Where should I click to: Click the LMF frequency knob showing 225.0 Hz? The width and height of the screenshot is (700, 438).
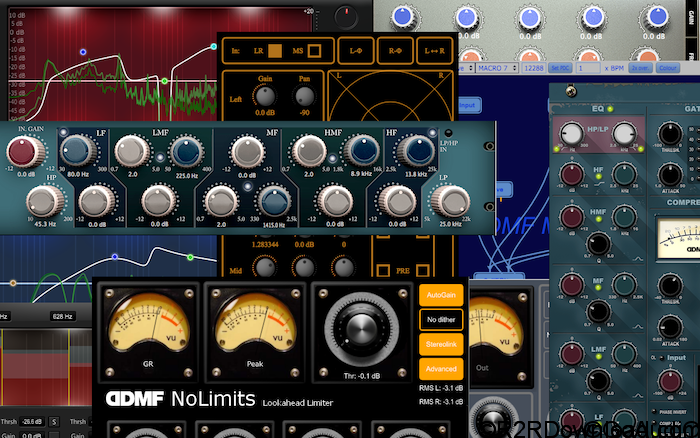point(186,152)
